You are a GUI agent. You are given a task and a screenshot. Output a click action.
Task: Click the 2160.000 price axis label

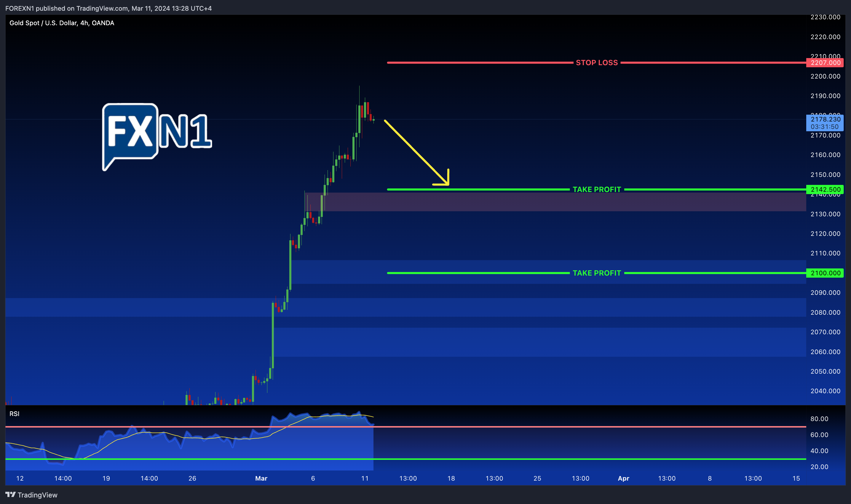[825, 155]
